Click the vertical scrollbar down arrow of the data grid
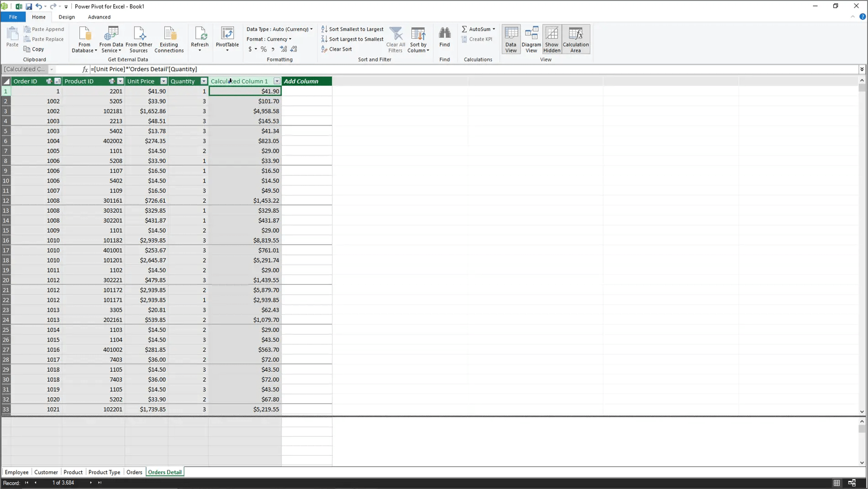The height and width of the screenshot is (489, 868). point(862,412)
